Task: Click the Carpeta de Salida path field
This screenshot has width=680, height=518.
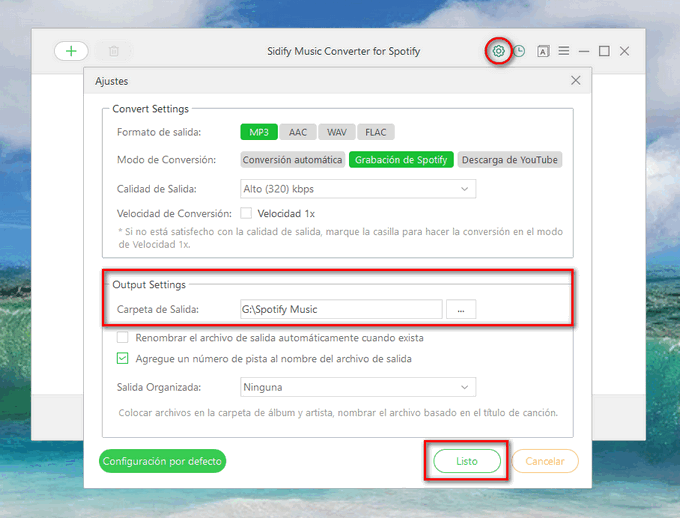Action: pyautogui.click(x=341, y=309)
